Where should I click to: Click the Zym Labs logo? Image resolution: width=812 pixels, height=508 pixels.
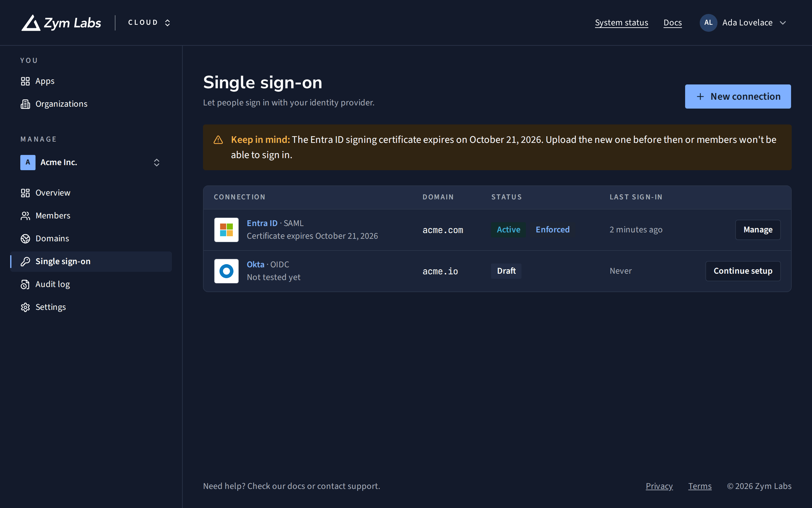coord(61,23)
